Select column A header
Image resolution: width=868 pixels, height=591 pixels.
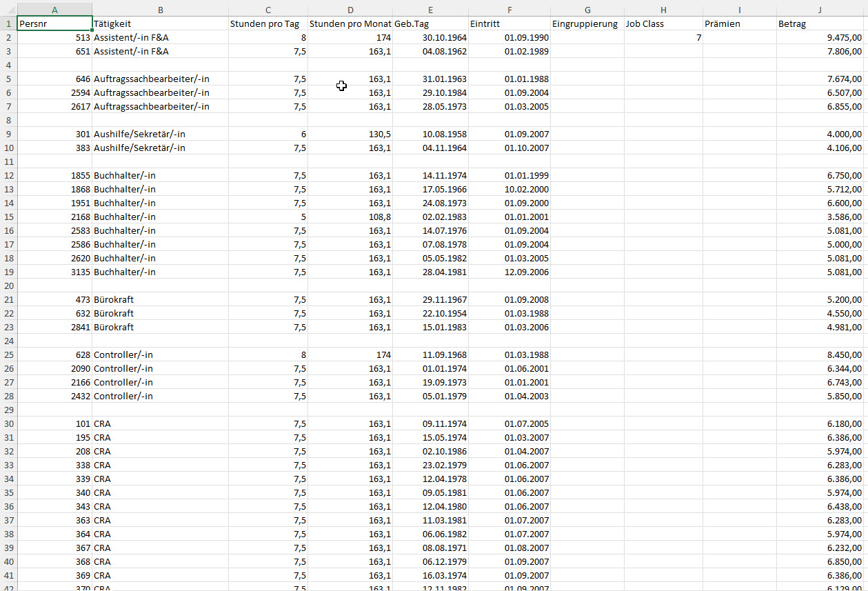pyautogui.click(x=54, y=9)
